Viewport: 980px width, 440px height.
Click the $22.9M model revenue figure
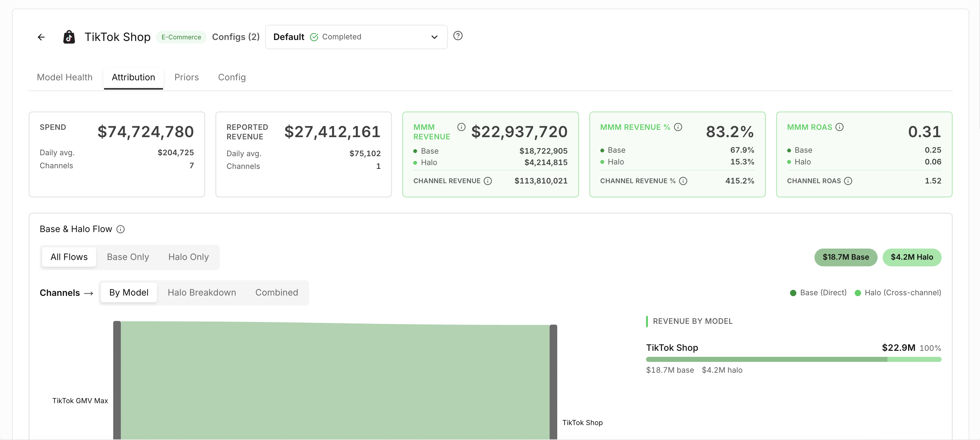(x=898, y=348)
